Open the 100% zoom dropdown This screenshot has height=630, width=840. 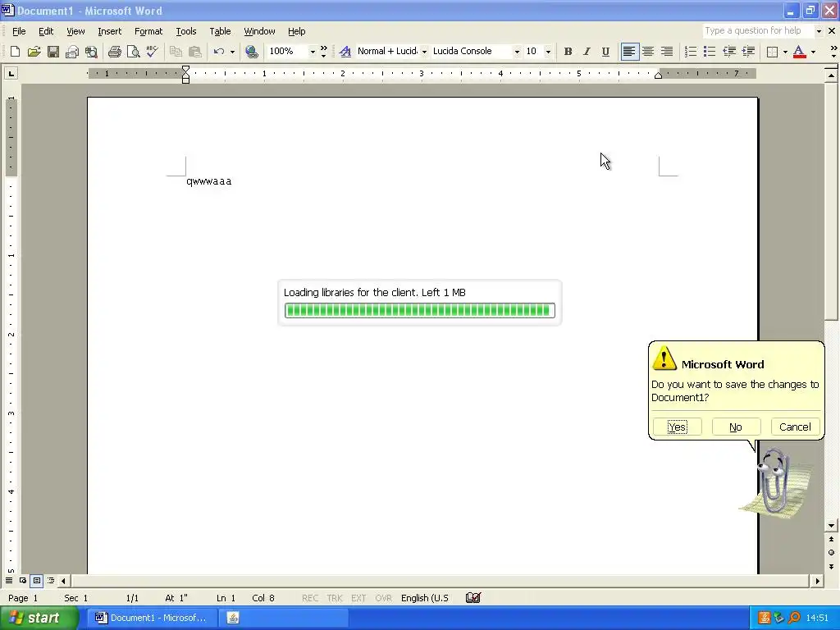pos(313,52)
